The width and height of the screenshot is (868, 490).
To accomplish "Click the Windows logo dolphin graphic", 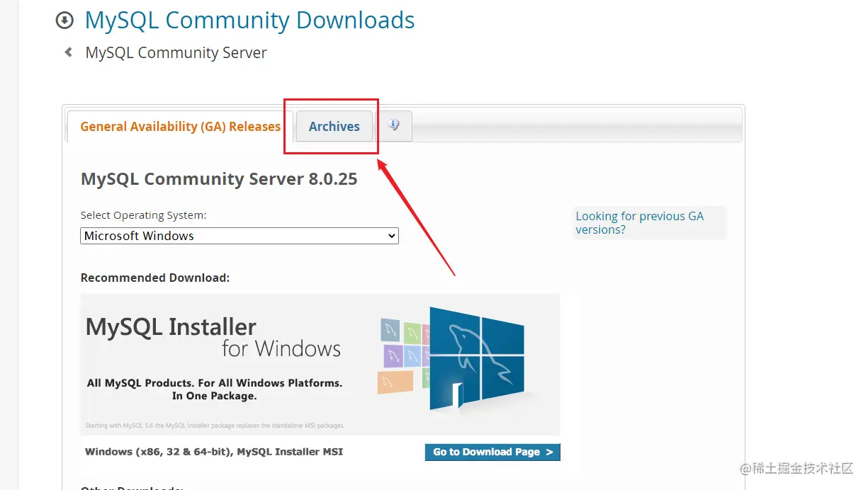I will pyautogui.click(x=476, y=358).
